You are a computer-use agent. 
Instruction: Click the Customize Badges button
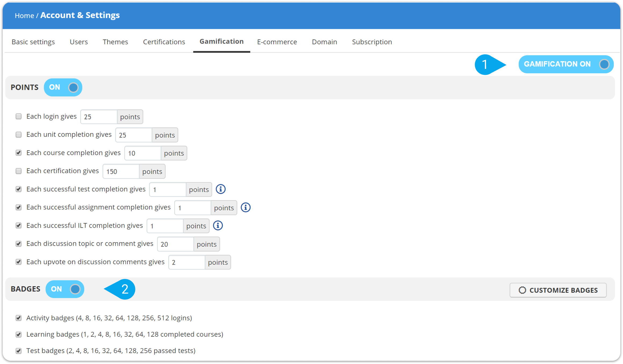558,290
